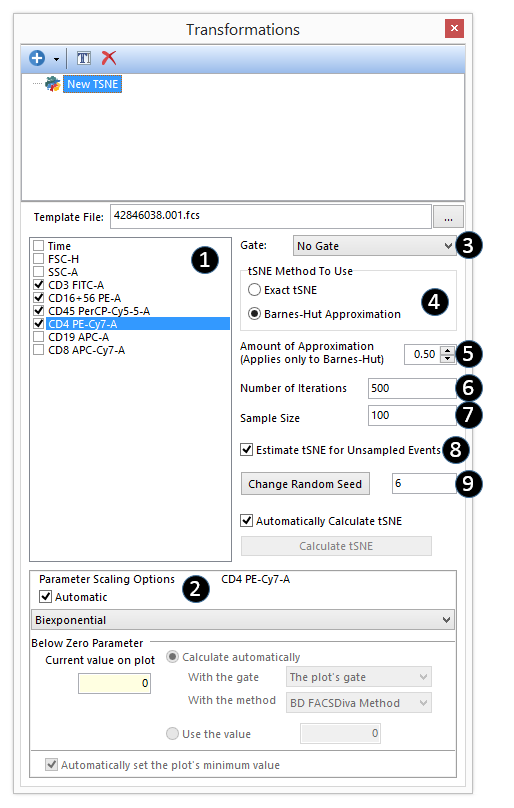Open the dropdown arrow beside the add icon
The width and height of the screenshot is (514, 808).
point(56,59)
